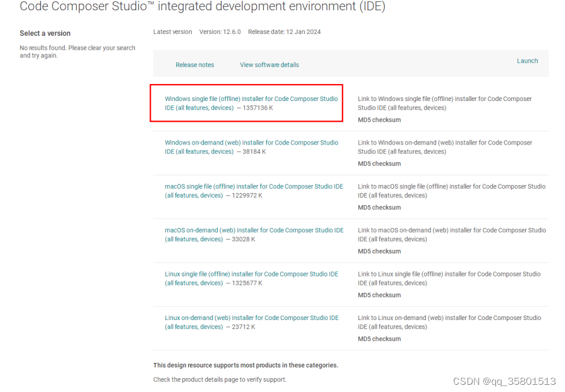Click the file size '38184 K'
Image resolution: width=565 pixels, height=392 pixels.
point(254,152)
